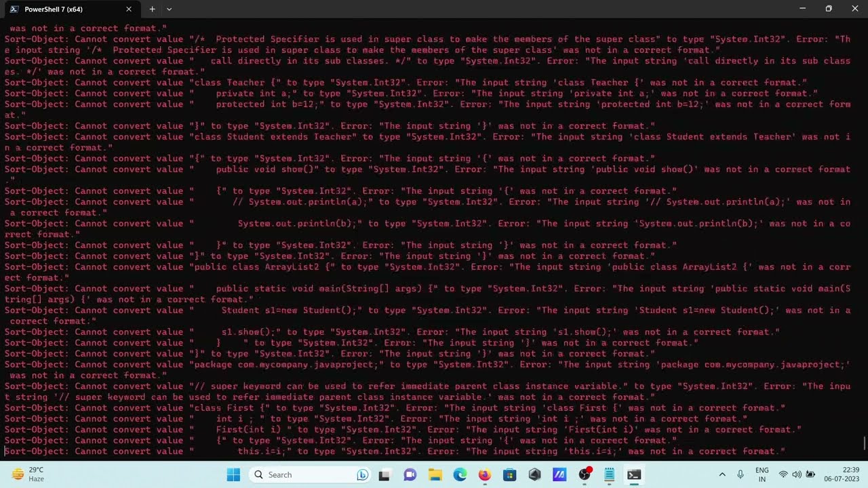Click the PowerShell icon in the tab
This screenshot has width=868, height=488.
tap(14, 9)
